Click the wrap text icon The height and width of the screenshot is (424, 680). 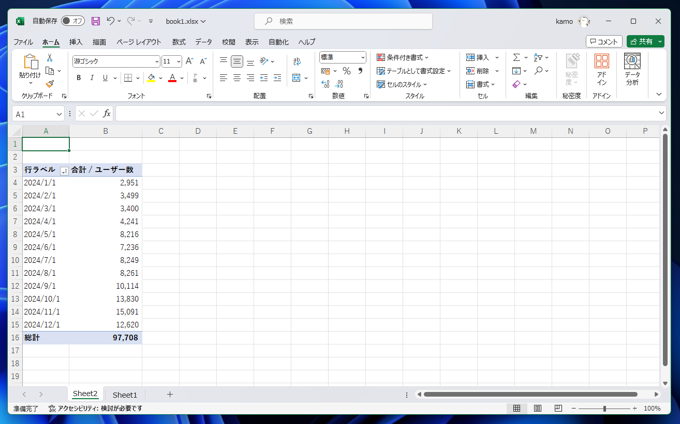tap(297, 62)
